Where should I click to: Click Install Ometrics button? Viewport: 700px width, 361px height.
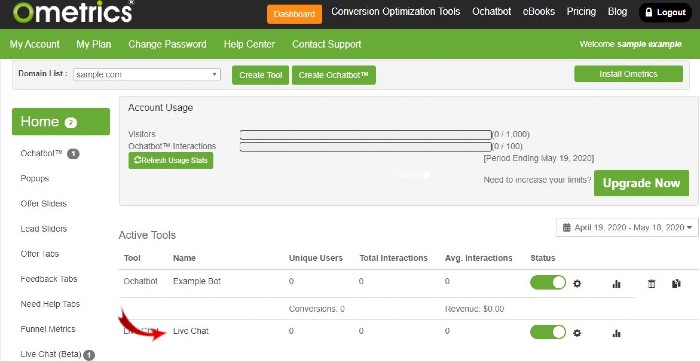pos(628,74)
